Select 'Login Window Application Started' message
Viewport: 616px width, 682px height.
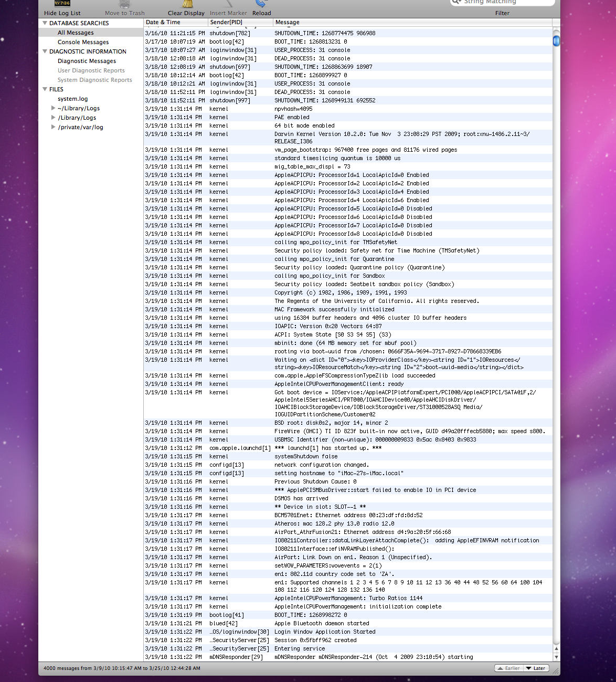[325, 632]
